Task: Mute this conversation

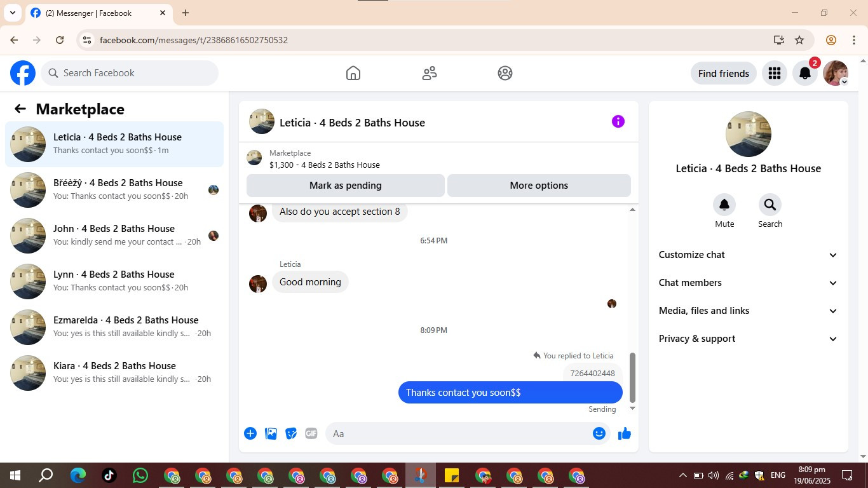Action: click(x=724, y=205)
